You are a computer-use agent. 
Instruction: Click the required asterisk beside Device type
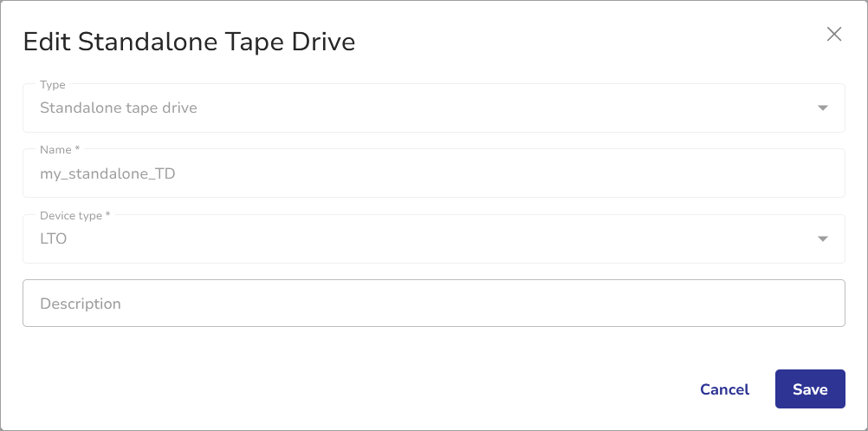click(108, 215)
